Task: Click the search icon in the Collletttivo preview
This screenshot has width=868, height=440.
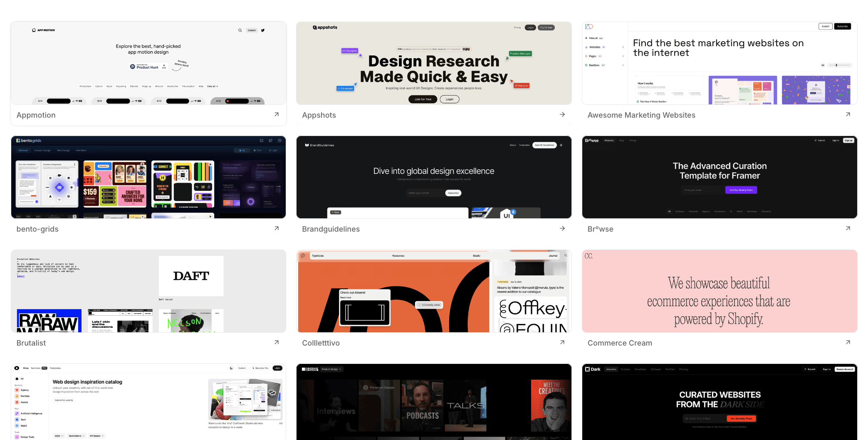Action: (x=566, y=256)
